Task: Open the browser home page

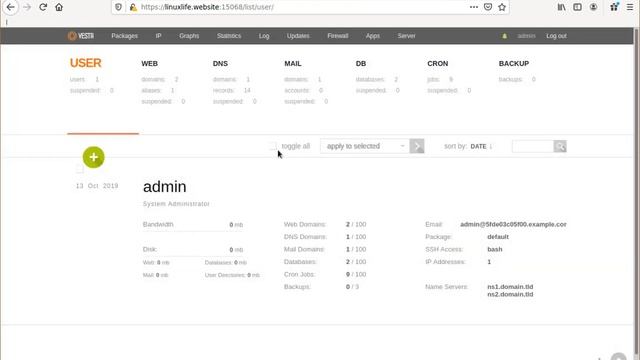Action: coord(59,7)
